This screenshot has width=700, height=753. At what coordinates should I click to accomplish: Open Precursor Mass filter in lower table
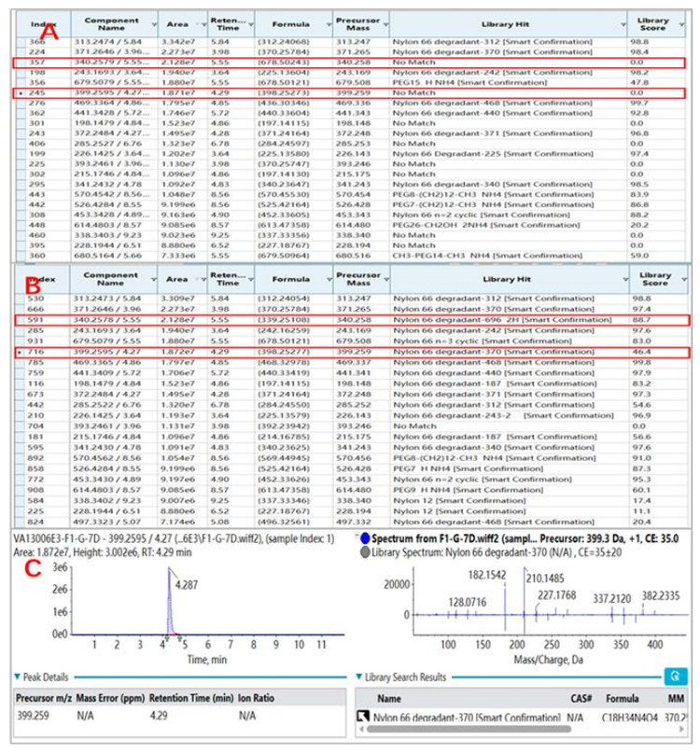click(386, 280)
